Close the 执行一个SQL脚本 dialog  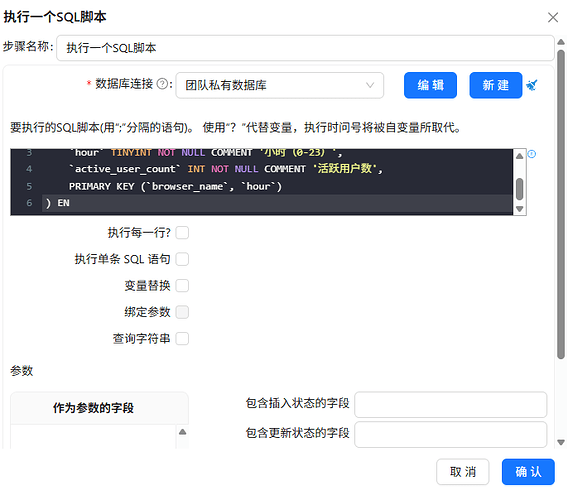click(553, 17)
